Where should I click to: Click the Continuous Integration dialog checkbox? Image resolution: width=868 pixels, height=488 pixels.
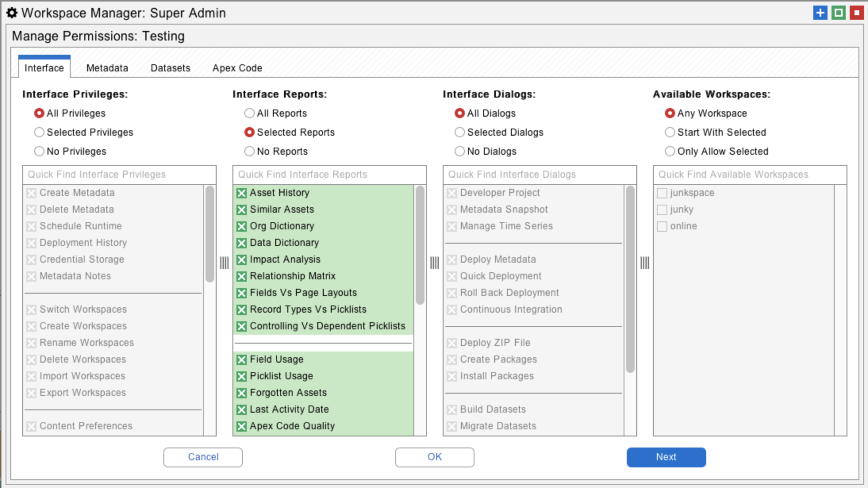(x=451, y=310)
